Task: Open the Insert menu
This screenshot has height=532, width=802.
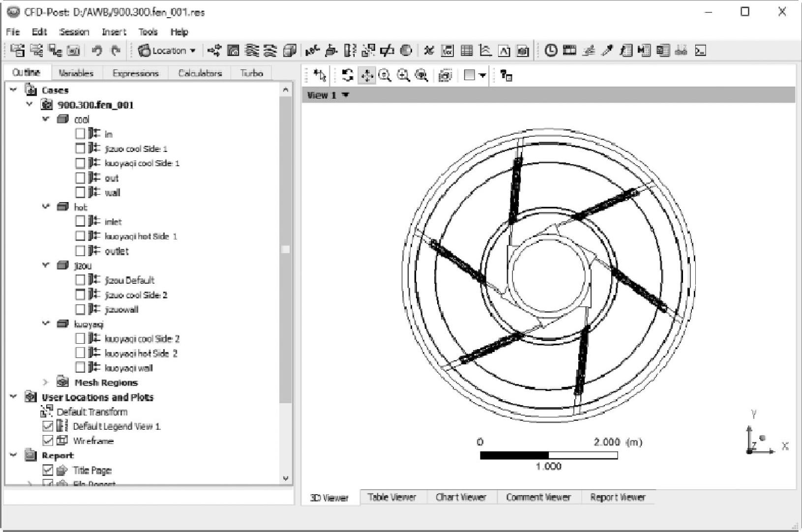Action: [x=114, y=32]
